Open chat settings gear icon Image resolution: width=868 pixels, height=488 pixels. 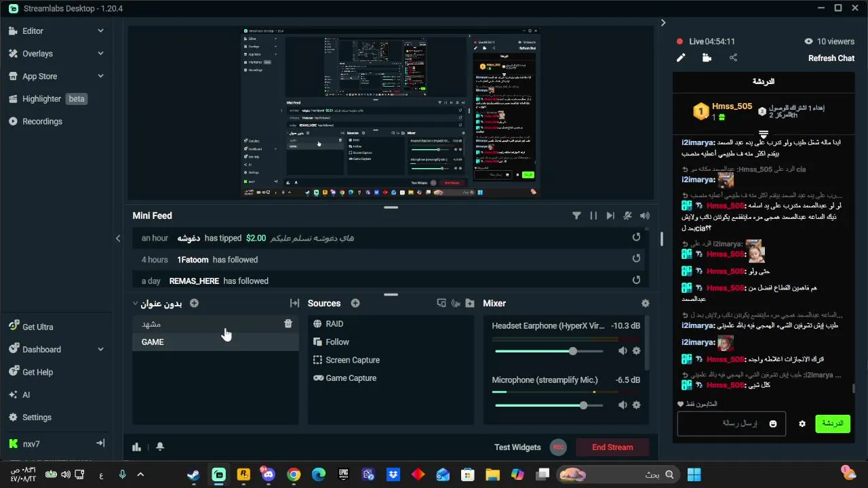click(802, 424)
